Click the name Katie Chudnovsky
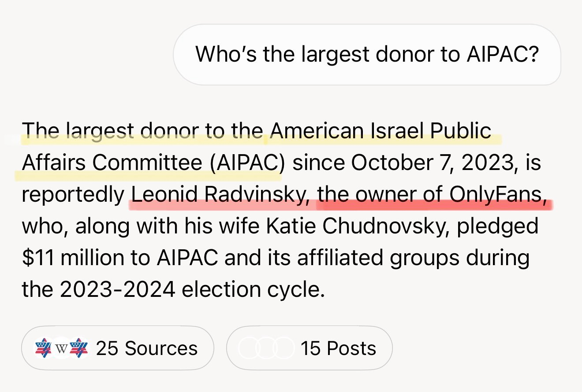Screen dimensions: 582x392 coord(383,226)
